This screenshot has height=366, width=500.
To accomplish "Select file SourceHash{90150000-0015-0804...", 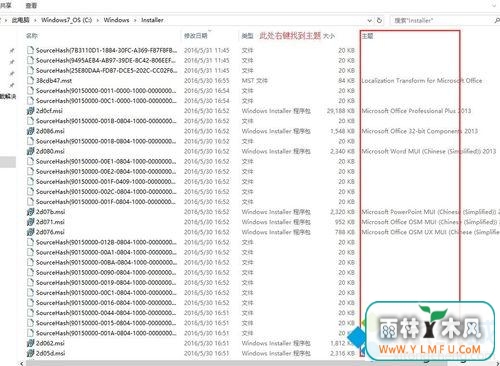I will pyautogui.click(x=106, y=323).
